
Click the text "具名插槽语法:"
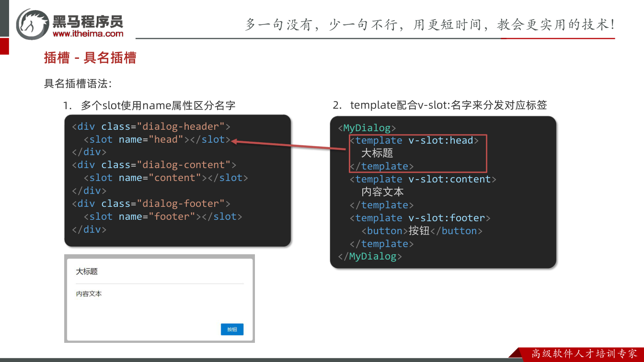(x=78, y=84)
